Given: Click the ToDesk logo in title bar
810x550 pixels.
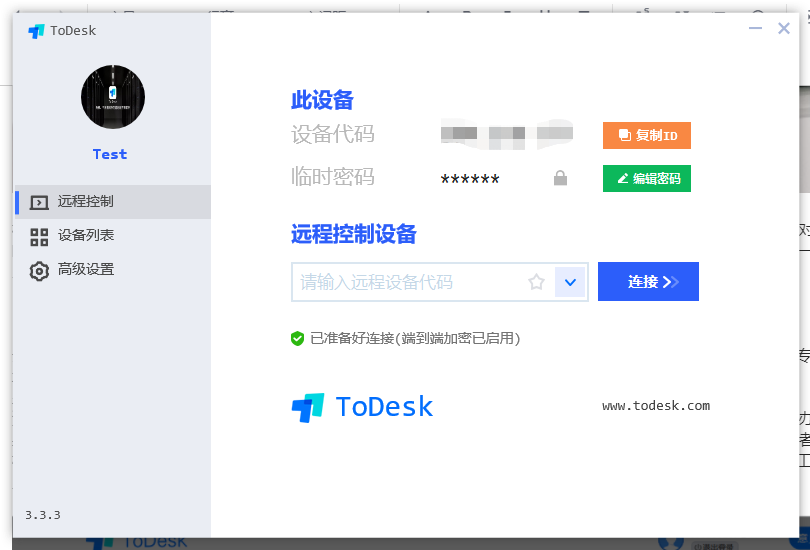Looking at the screenshot, I should point(36,31).
